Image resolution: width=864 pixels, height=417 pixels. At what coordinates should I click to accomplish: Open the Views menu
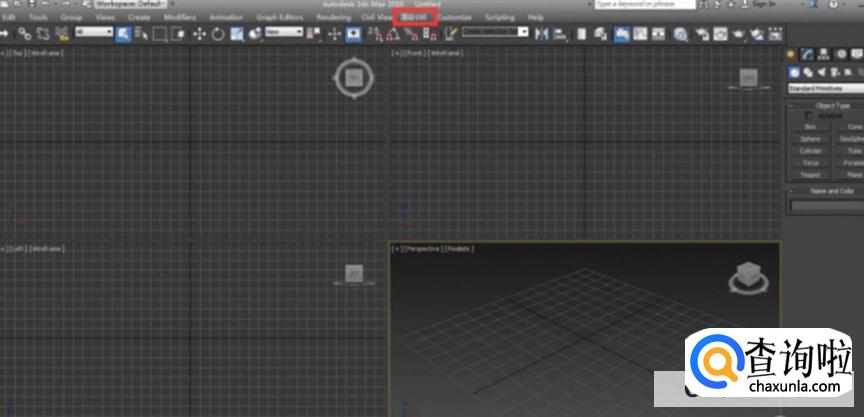point(105,18)
